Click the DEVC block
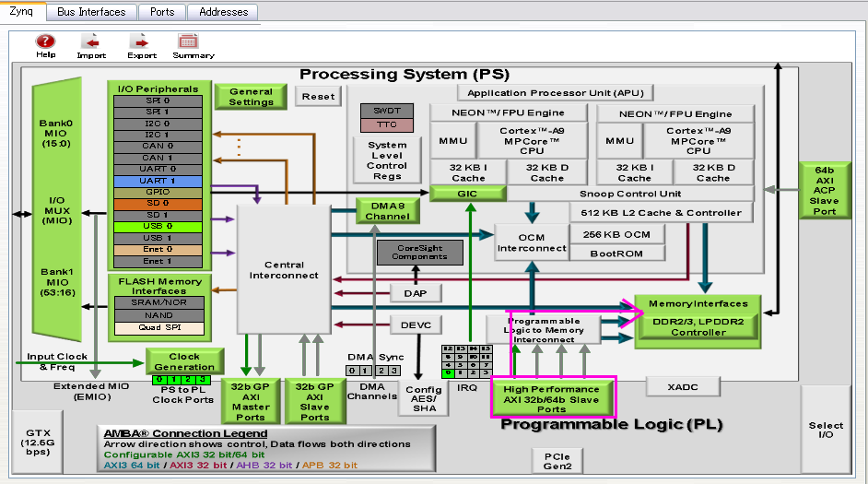The height and width of the screenshot is (484, 868). point(416,325)
